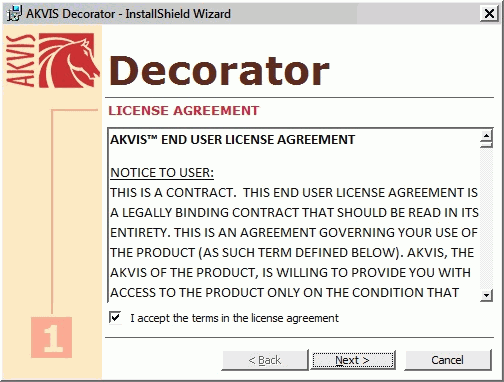Click the line starting 'ACCESS TO THE PRODUCT'
504x382 pixels.
coord(284,293)
